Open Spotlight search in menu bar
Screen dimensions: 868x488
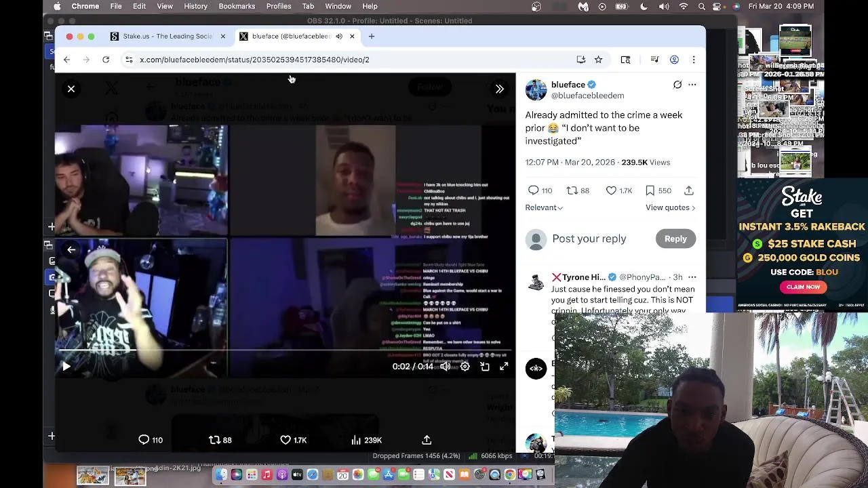[x=702, y=6]
